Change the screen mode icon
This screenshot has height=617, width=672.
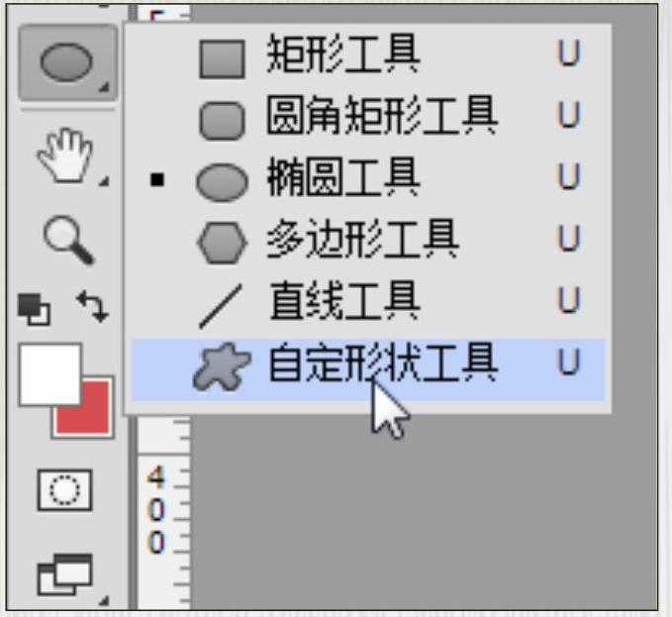65,574
